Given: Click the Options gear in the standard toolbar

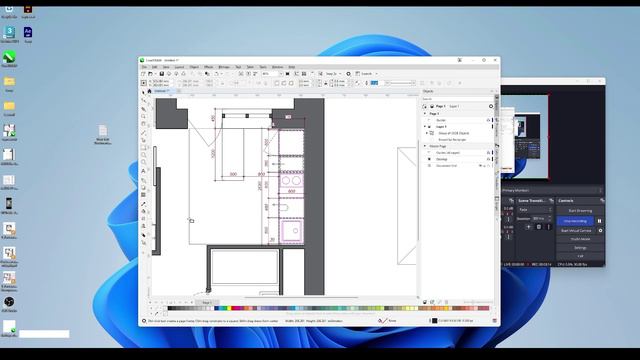Looking at the screenshot, I should (x=349, y=74).
